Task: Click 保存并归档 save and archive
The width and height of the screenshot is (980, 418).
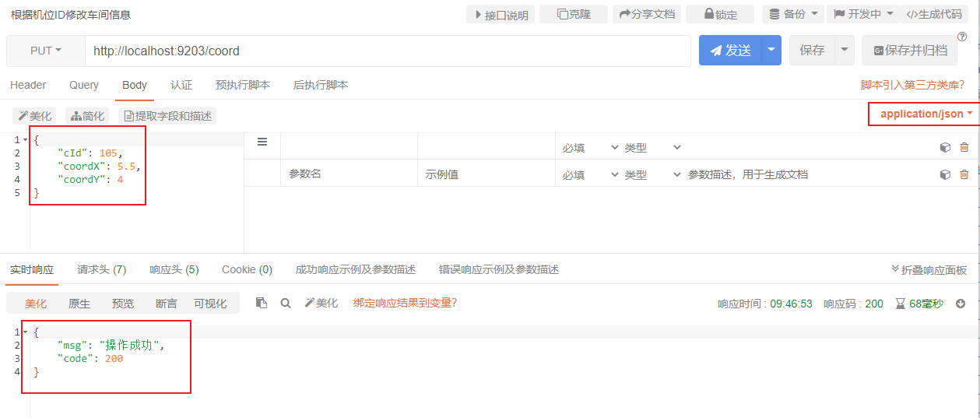Action: pos(910,51)
